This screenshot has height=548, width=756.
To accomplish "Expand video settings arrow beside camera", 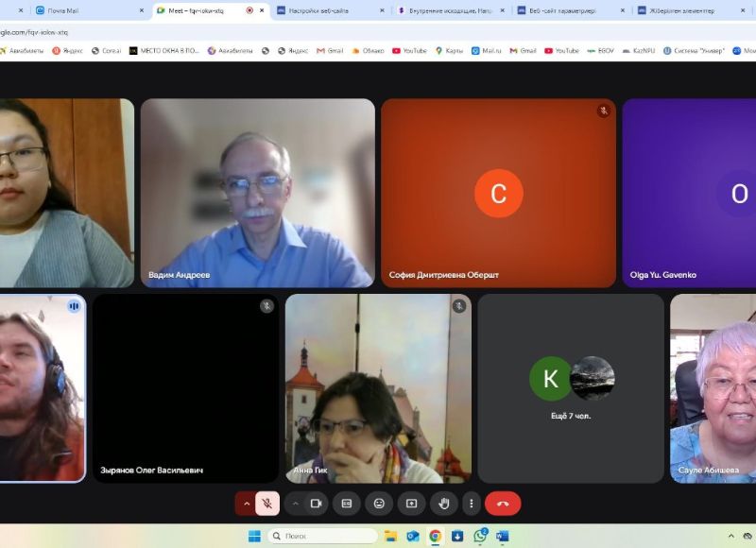I will tap(295, 504).
